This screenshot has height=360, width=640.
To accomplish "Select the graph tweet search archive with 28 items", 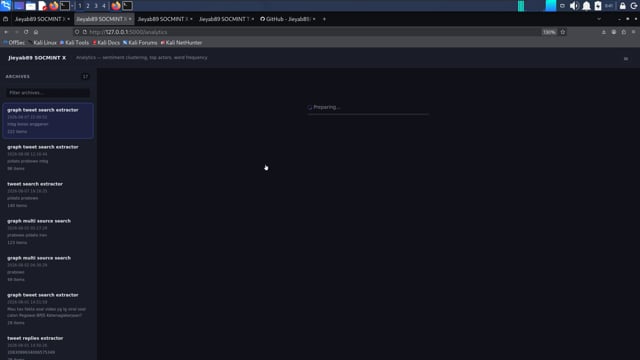I will [x=48, y=309].
